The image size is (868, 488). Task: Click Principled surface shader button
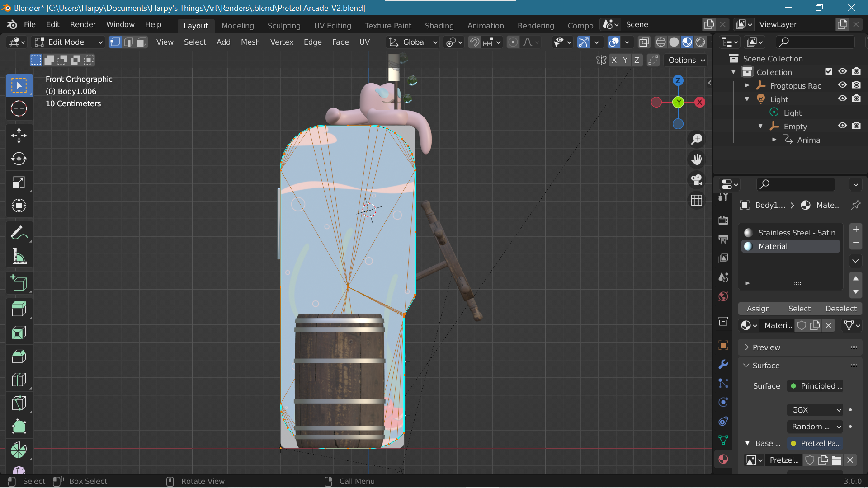pyautogui.click(x=815, y=386)
